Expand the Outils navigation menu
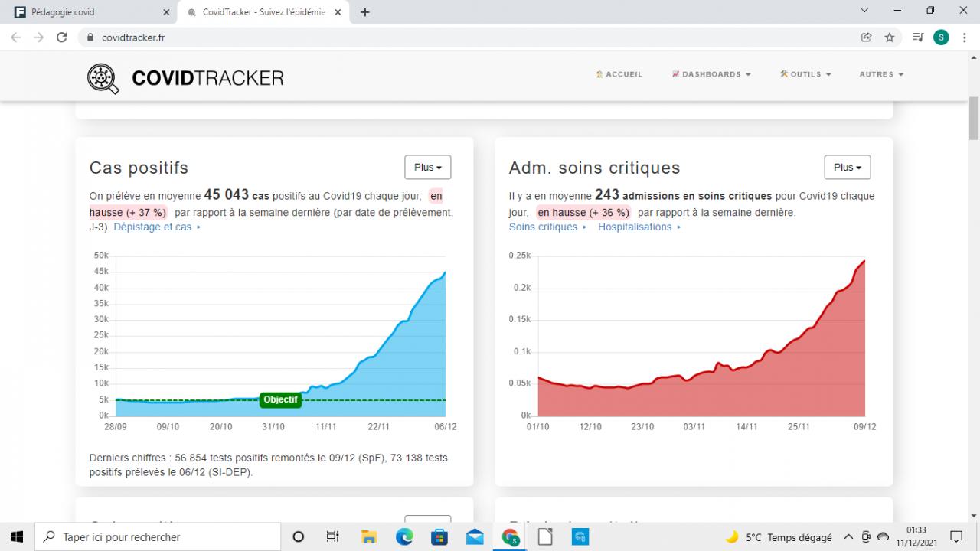 click(805, 74)
